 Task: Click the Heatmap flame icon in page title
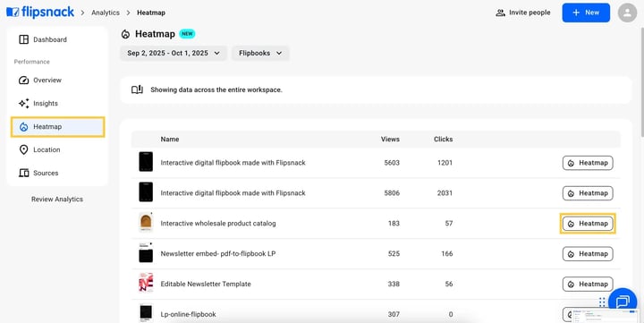click(125, 34)
